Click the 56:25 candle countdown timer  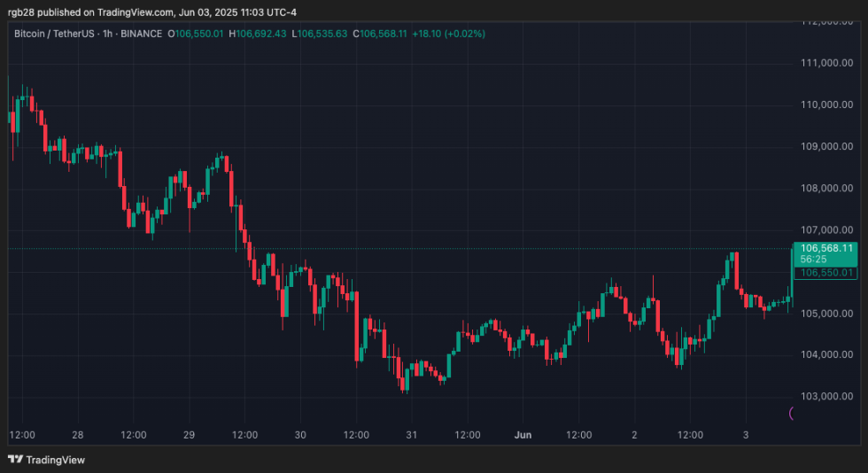[x=815, y=260]
